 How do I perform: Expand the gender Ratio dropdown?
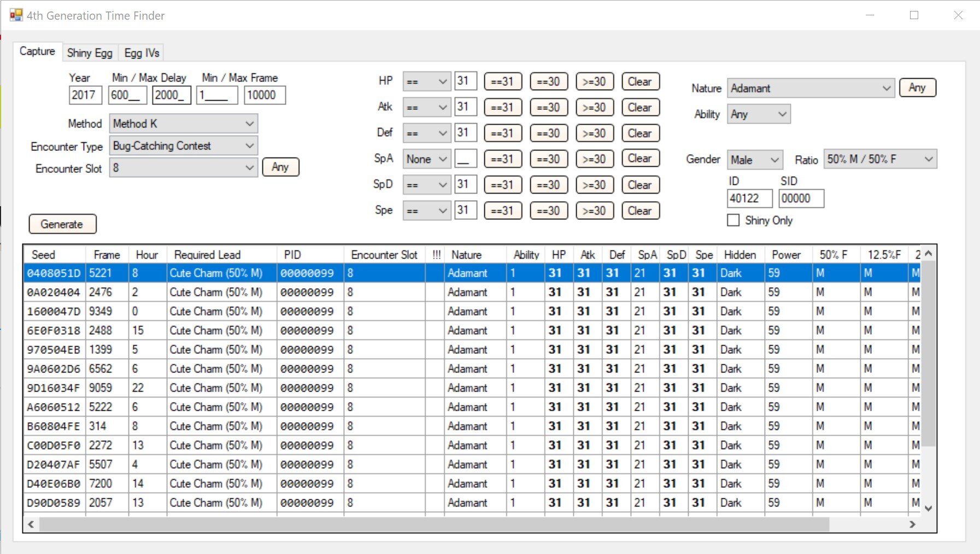tap(879, 159)
